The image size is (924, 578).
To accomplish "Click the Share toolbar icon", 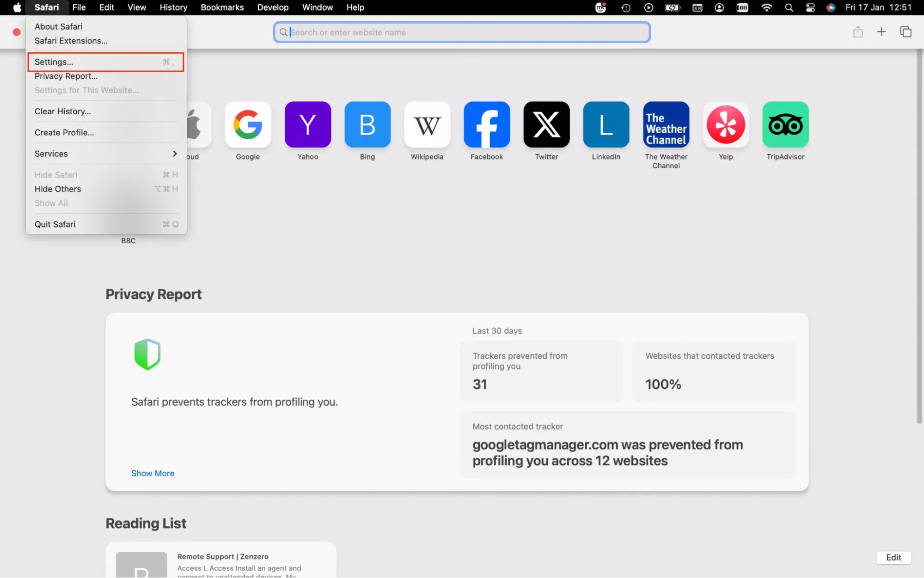I will [x=858, y=32].
